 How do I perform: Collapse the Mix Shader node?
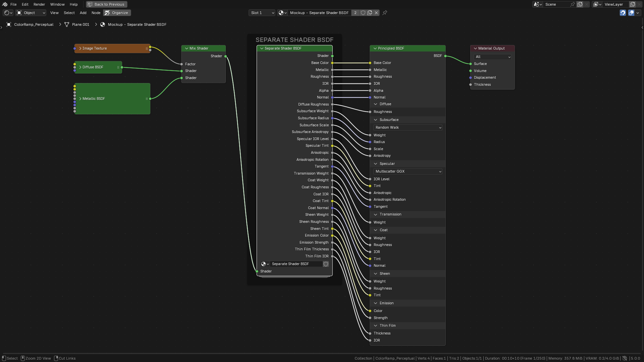[186, 49]
